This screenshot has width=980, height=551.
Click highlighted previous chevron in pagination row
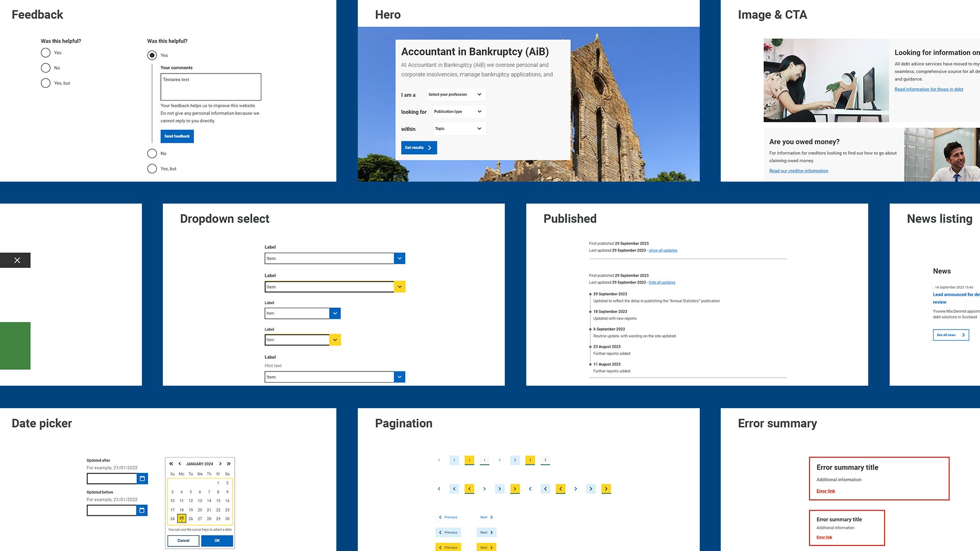click(469, 488)
